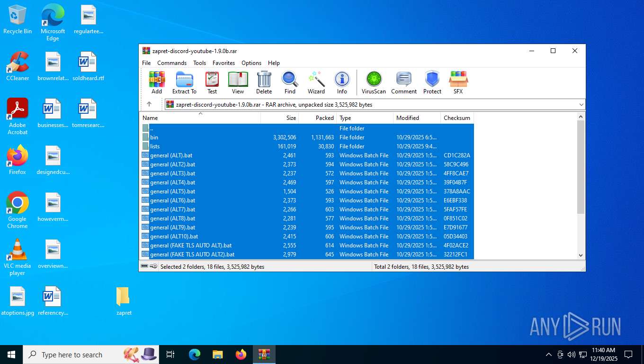Image resolution: width=644 pixels, height=364 pixels.
Task: Select the zapret folder on desktop
Action: point(124,301)
